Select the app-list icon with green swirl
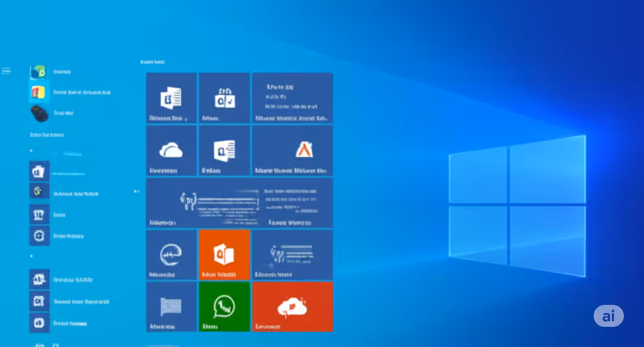 pos(39,191)
